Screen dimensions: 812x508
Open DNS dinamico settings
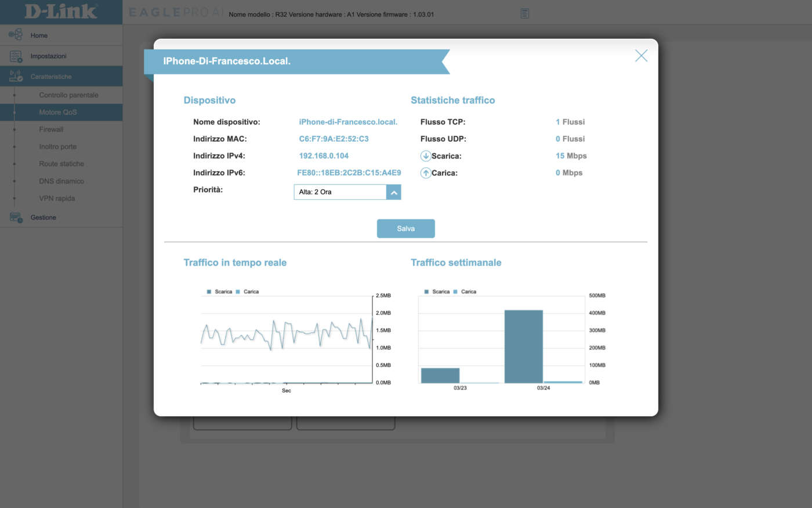(x=61, y=181)
